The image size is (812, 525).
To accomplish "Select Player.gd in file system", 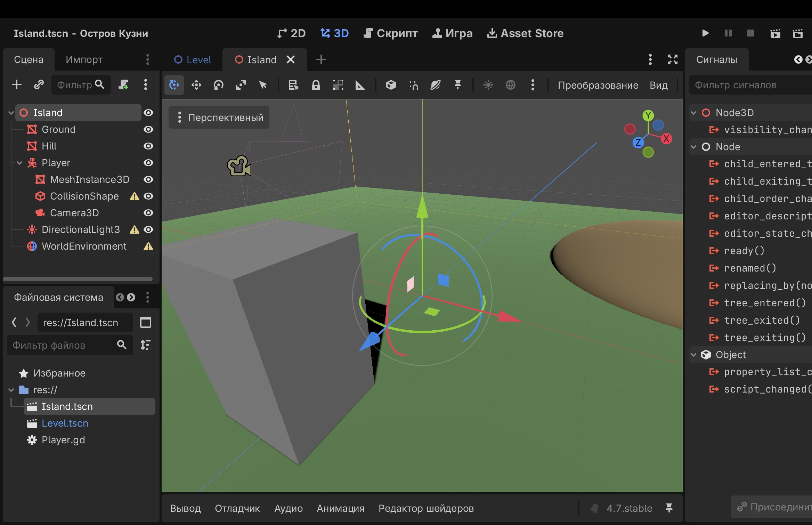I will (63, 440).
